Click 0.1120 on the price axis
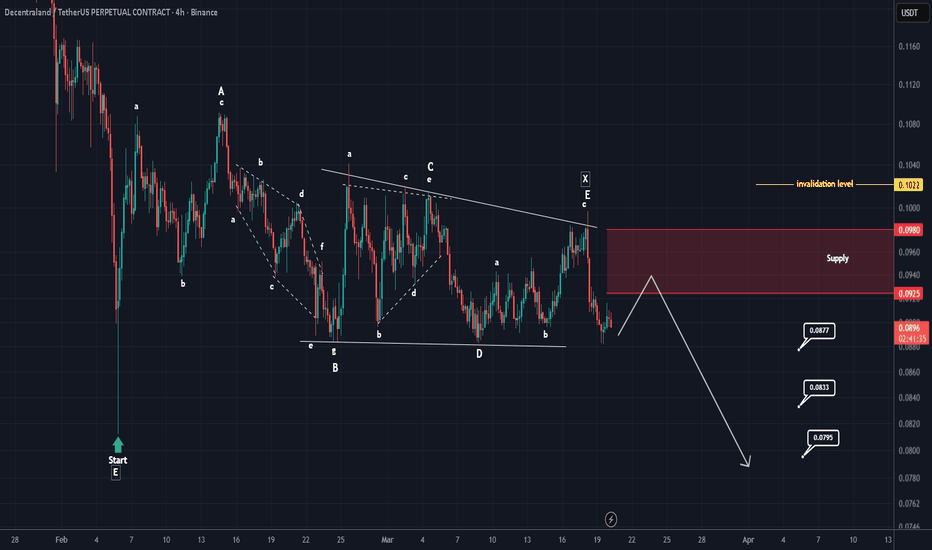This screenshot has width=932, height=550. click(909, 85)
